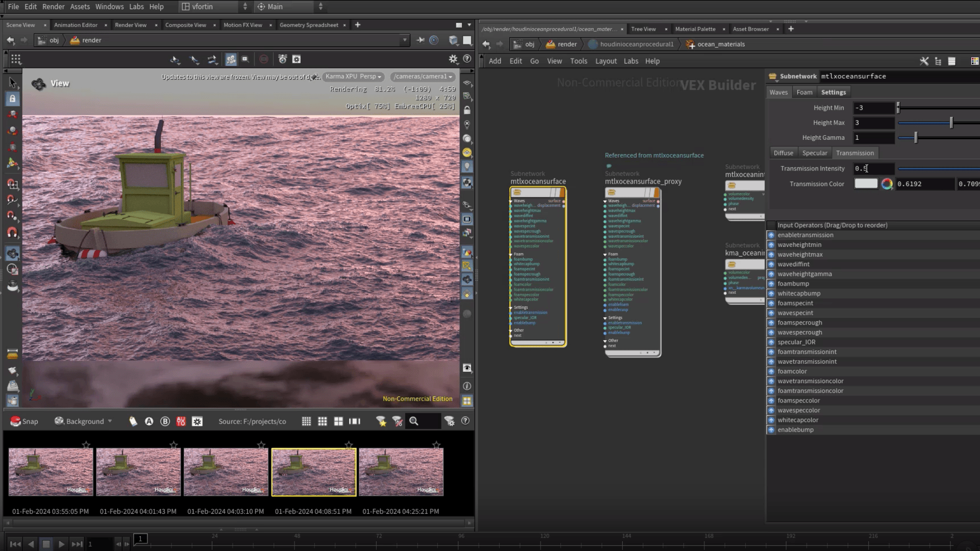Click the back arrow in the scene view path bar
Screen dimensions: 980x551
(10, 40)
